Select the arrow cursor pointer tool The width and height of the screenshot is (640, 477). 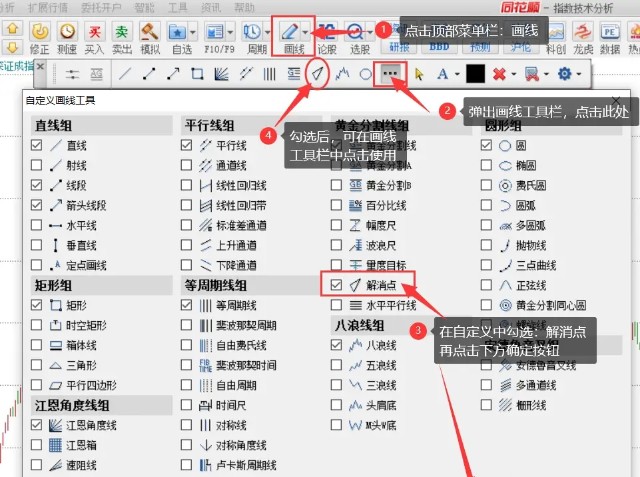pyautogui.click(x=419, y=73)
